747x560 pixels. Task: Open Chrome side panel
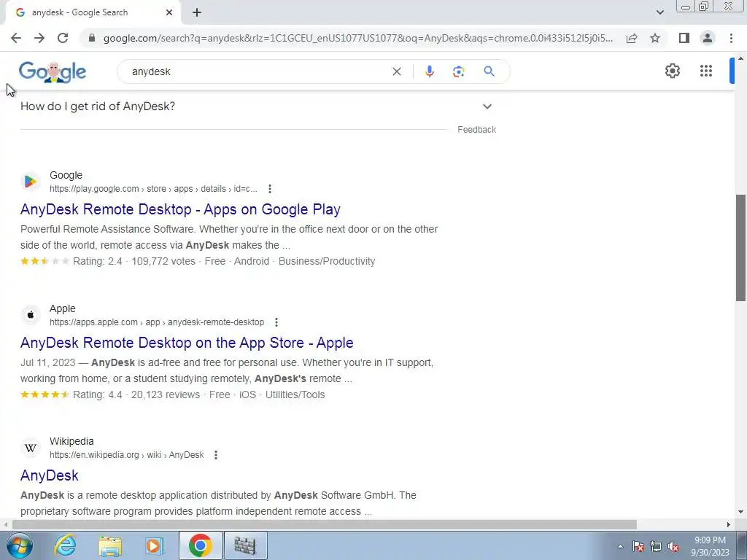tap(684, 38)
